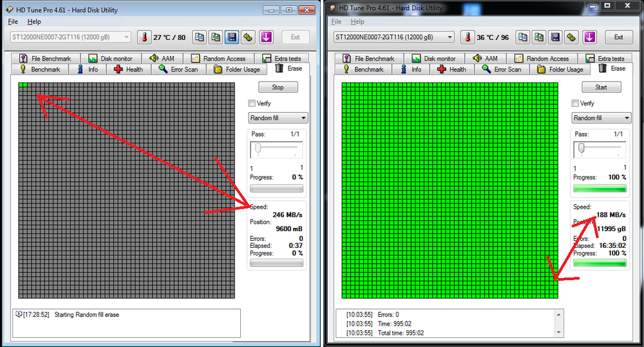Switch to Random Access tab in left window
The width and height of the screenshot is (644, 347).
coord(219,59)
